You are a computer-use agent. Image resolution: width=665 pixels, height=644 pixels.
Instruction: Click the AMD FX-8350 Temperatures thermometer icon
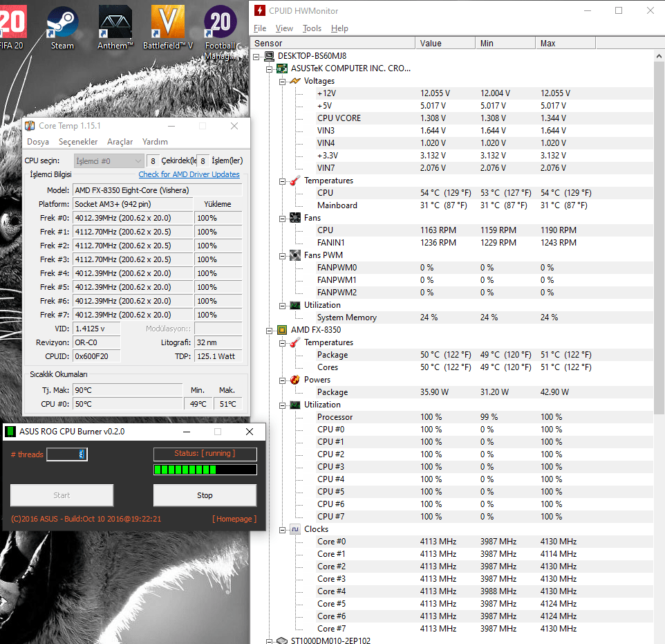point(294,342)
